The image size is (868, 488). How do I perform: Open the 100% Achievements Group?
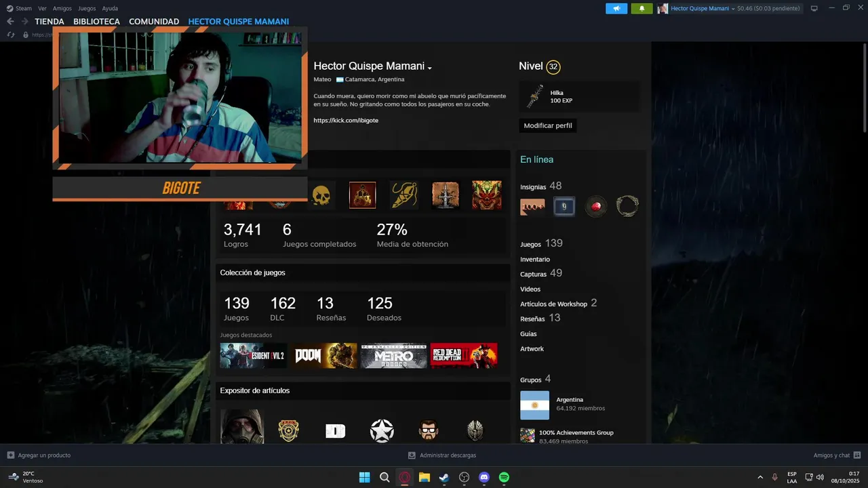tap(576, 432)
